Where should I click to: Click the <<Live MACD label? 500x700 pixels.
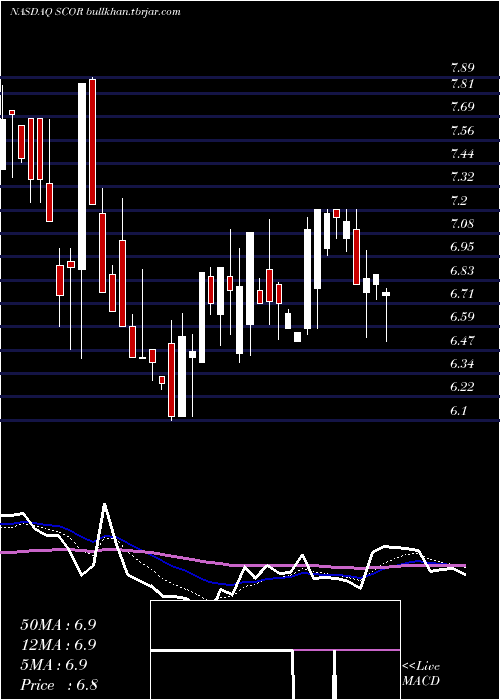421,674
